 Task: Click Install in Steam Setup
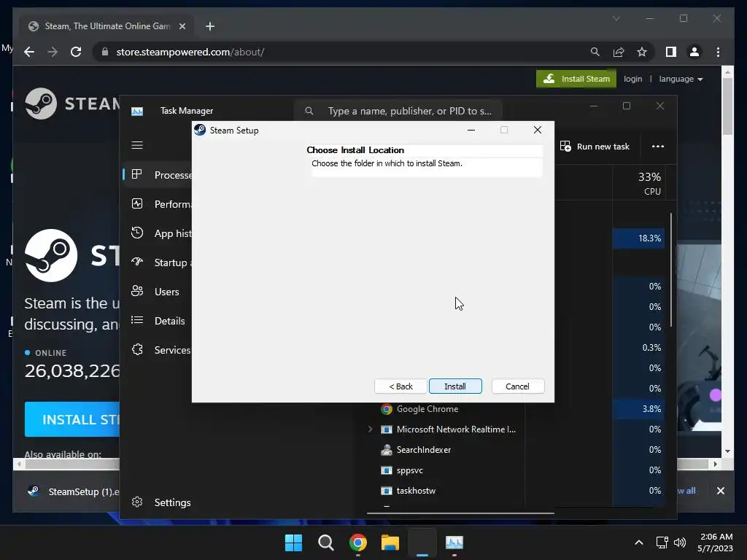(x=455, y=386)
